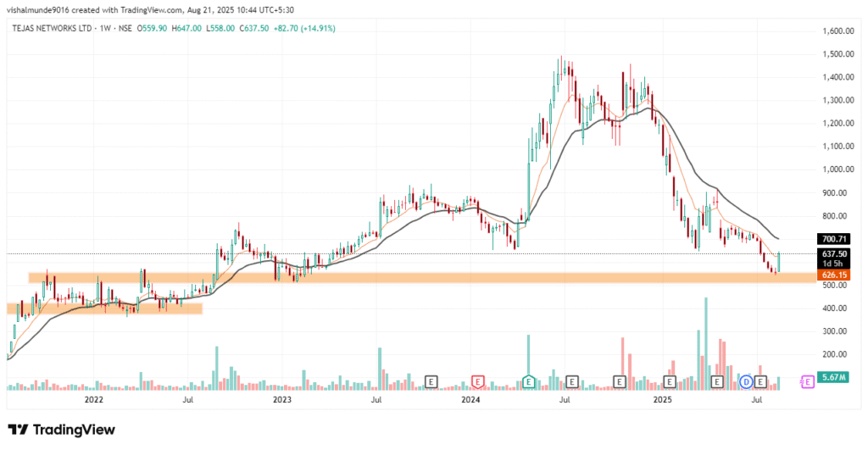
Task: Click the close value C637.50
Action: 254,28
